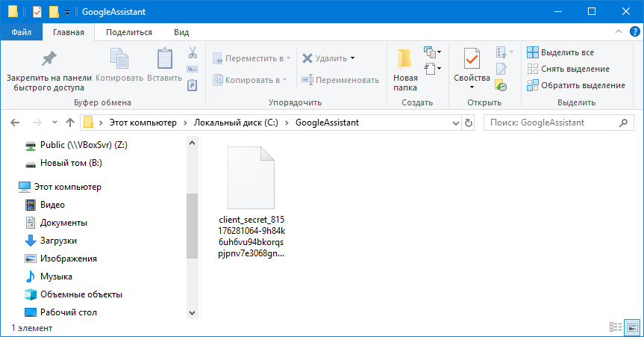The image size is (644, 337).
Task: Click the navigation pane scroll down arrow
Action: tap(193, 313)
